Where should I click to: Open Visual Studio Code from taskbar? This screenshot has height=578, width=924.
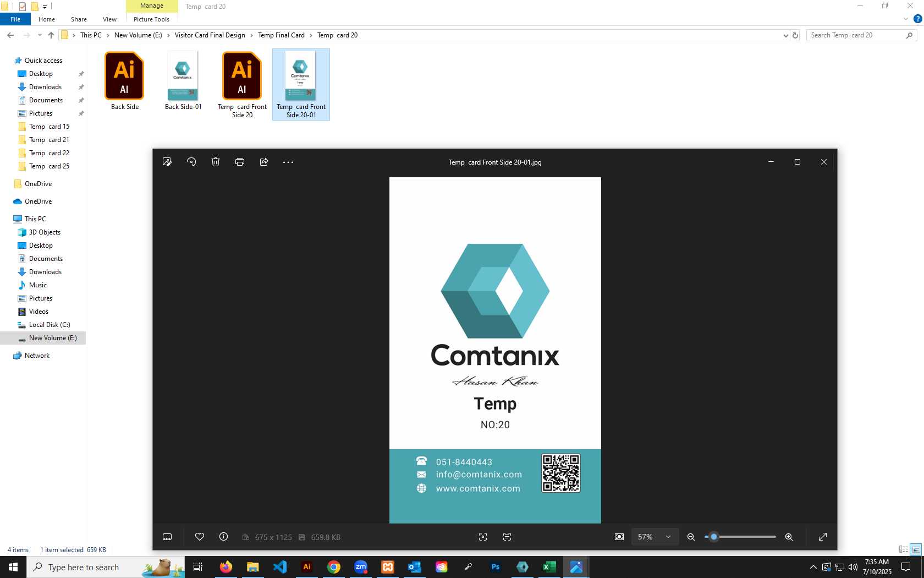(x=280, y=567)
